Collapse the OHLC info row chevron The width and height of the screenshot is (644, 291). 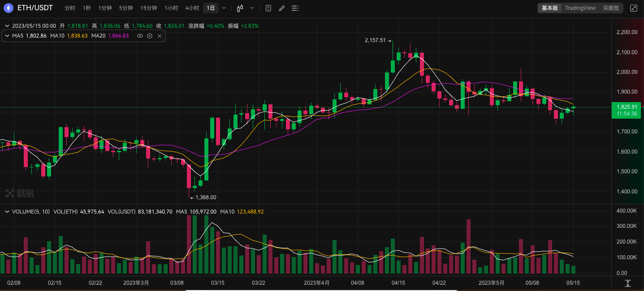click(7, 26)
